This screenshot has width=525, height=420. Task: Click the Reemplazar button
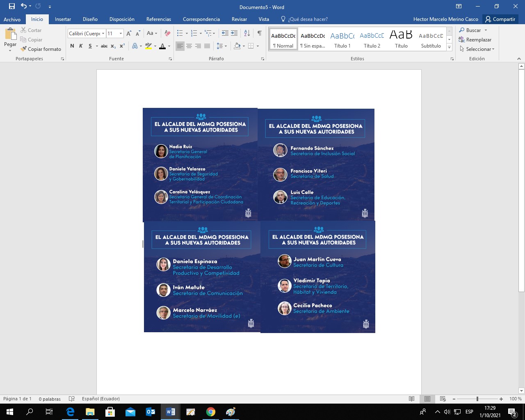pyautogui.click(x=475, y=40)
